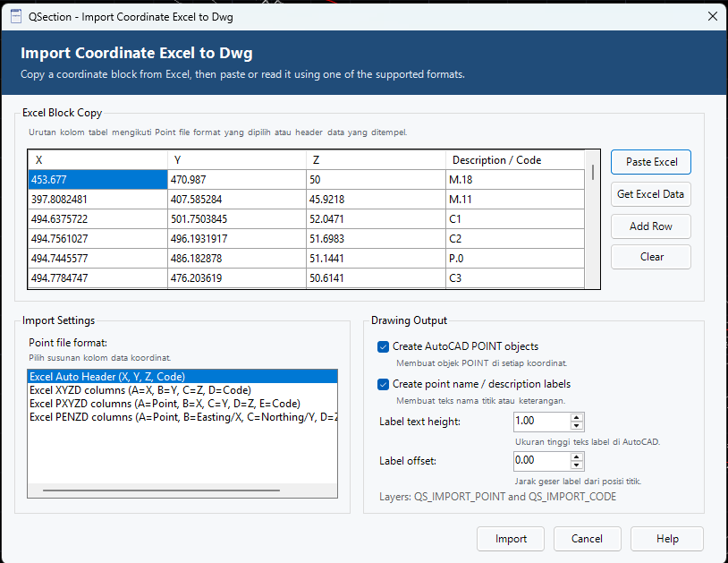Toggle Create AutoCAD POINT objects checkbox
728x563 pixels.
click(x=383, y=347)
